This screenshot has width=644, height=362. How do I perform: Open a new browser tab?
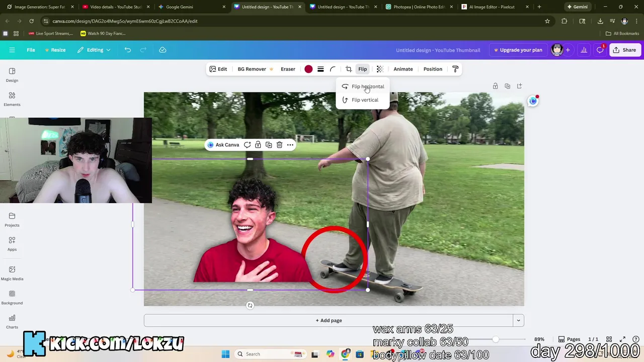pos(539,7)
